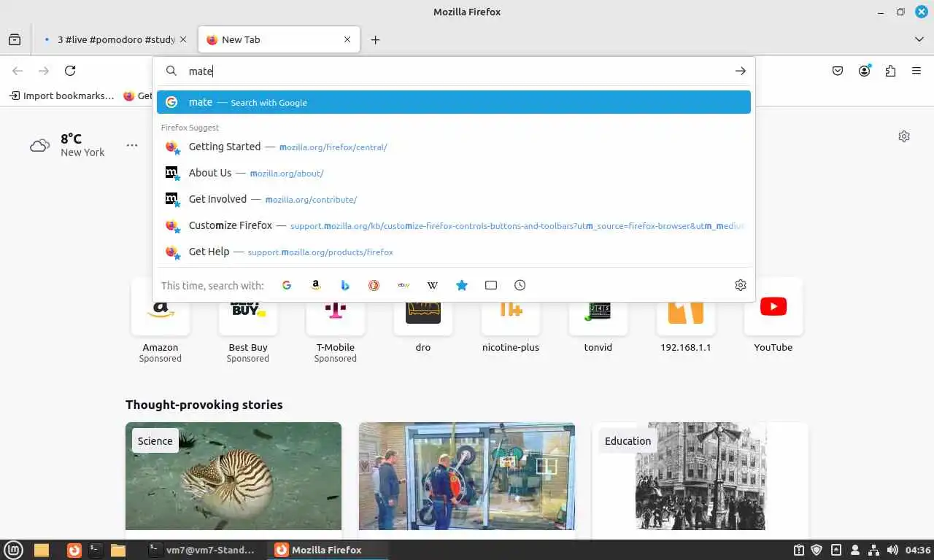Switch to the '3 #live #pomodoro #study' tab
Viewport: 934px width, 560px height.
pyautogui.click(x=114, y=39)
